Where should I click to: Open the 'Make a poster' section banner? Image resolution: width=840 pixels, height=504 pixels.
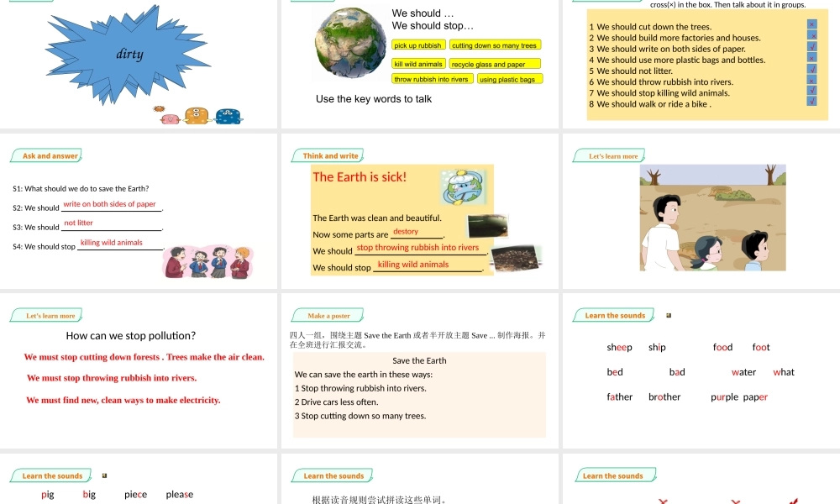pos(327,315)
